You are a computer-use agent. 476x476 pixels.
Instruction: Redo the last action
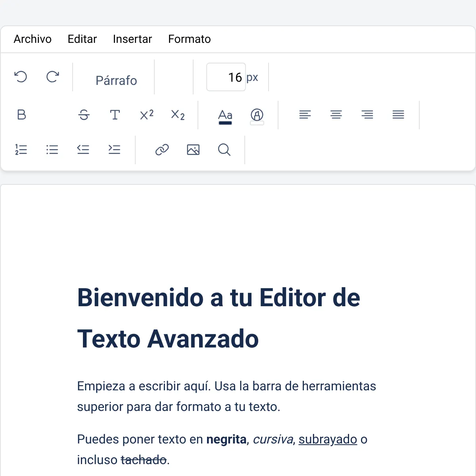click(x=52, y=77)
